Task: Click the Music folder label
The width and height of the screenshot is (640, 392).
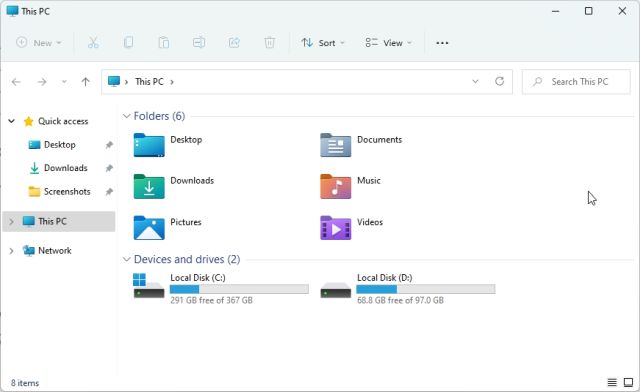Action: click(369, 180)
